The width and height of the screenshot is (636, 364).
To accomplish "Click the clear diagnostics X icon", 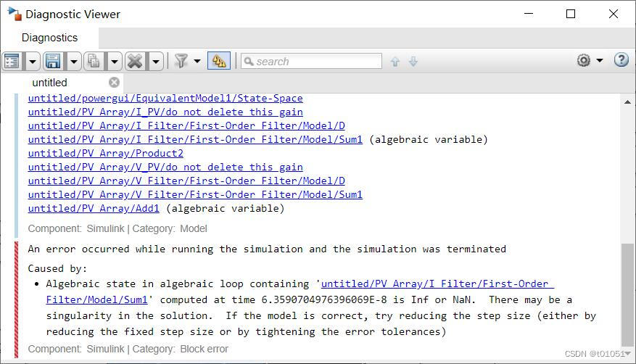I will click(x=135, y=61).
